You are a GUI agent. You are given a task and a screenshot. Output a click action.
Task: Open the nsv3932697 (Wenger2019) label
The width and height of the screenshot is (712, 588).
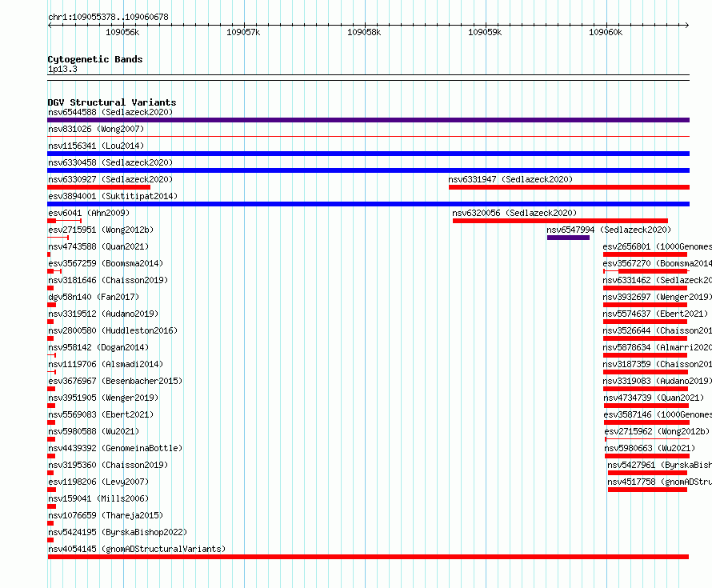coord(658,297)
